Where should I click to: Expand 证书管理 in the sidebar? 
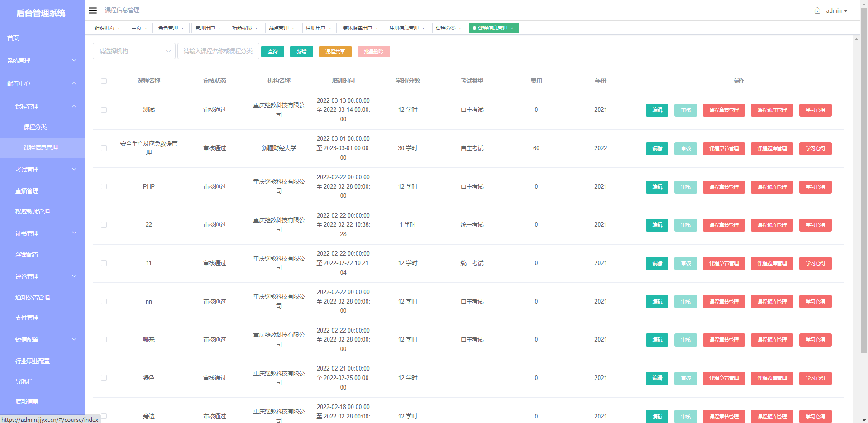click(x=42, y=233)
